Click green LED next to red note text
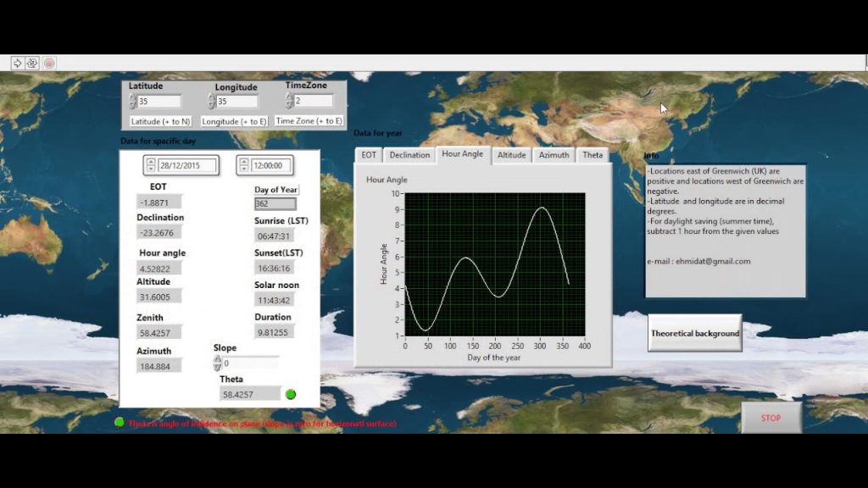The height and width of the screenshot is (488, 868). (x=120, y=422)
